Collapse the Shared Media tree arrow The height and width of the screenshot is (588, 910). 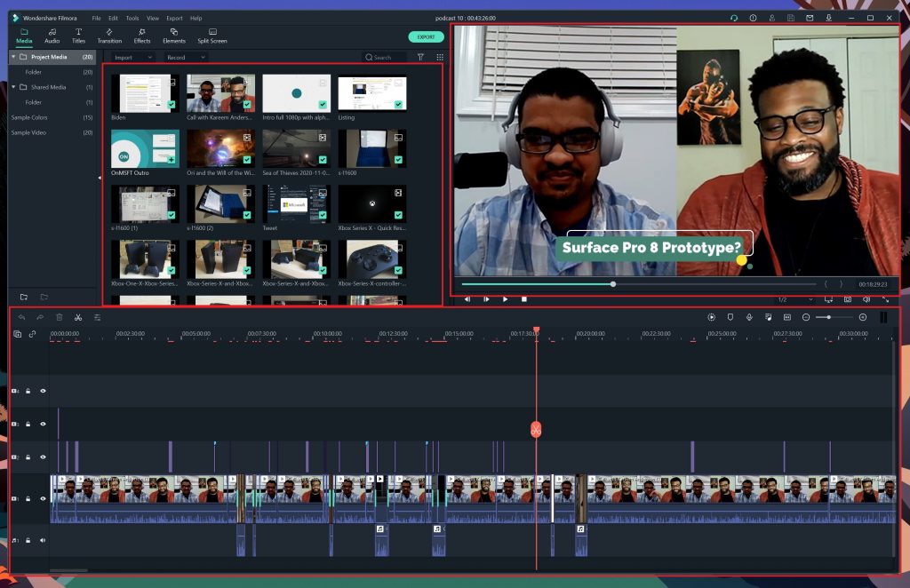[13, 87]
